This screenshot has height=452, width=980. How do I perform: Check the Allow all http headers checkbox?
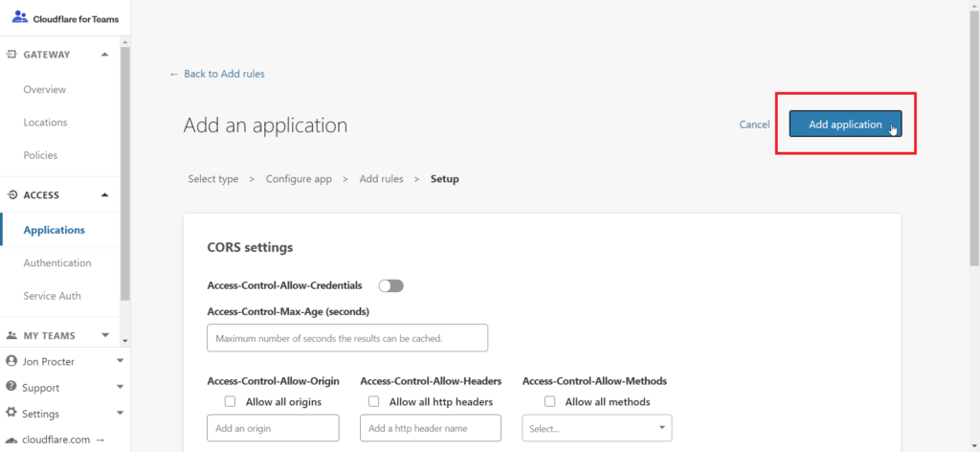coord(374,401)
